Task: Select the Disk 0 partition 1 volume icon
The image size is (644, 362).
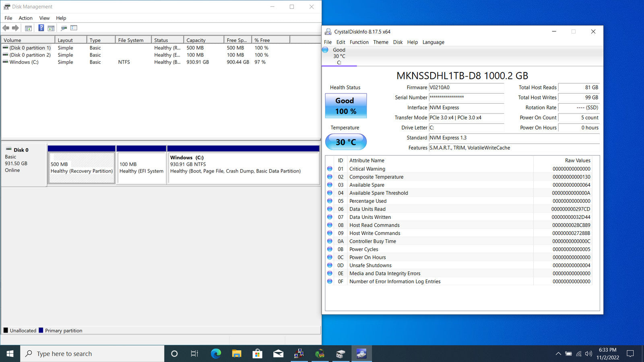Action: click(5, 47)
